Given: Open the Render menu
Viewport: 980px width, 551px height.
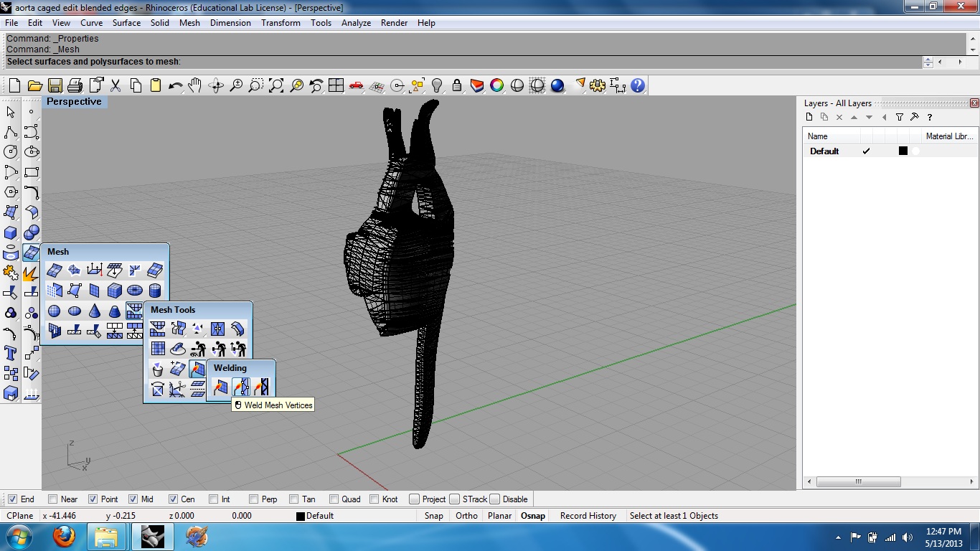Looking at the screenshot, I should coord(395,23).
